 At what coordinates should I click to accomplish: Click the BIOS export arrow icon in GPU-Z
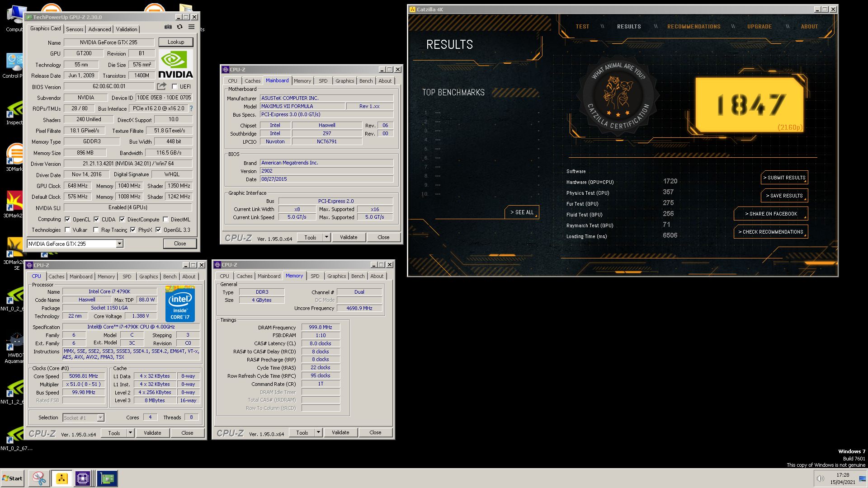pyautogui.click(x=161, y=86)
